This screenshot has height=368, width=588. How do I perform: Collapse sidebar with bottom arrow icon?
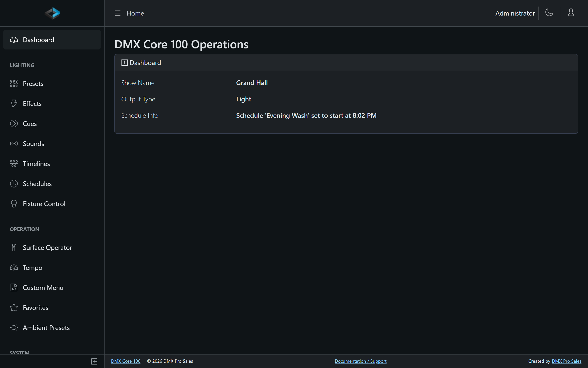coord(94,361)
